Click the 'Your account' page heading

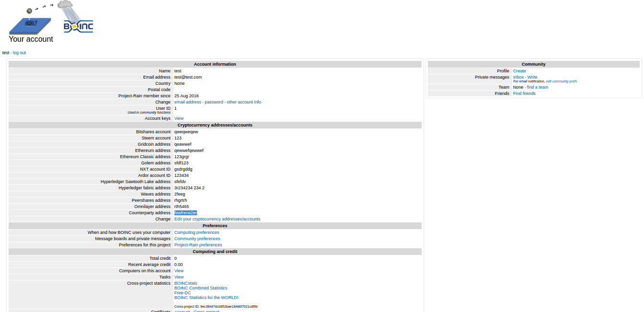coord(31,39)
